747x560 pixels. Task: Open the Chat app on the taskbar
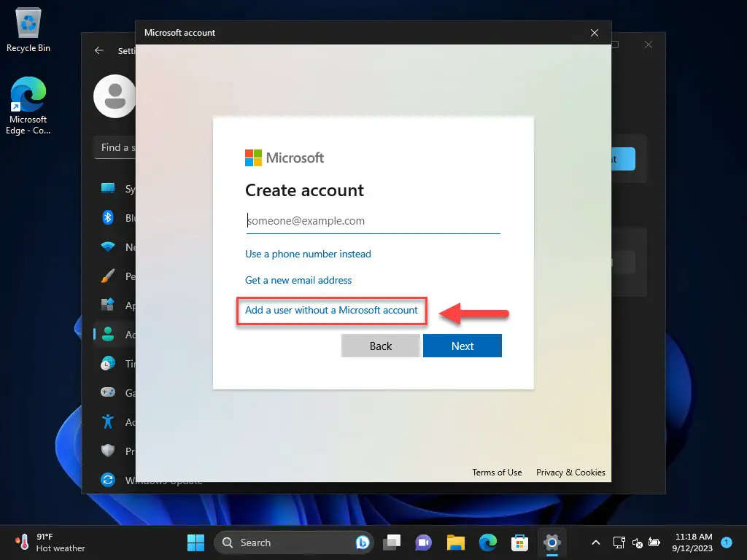(424, 542)
